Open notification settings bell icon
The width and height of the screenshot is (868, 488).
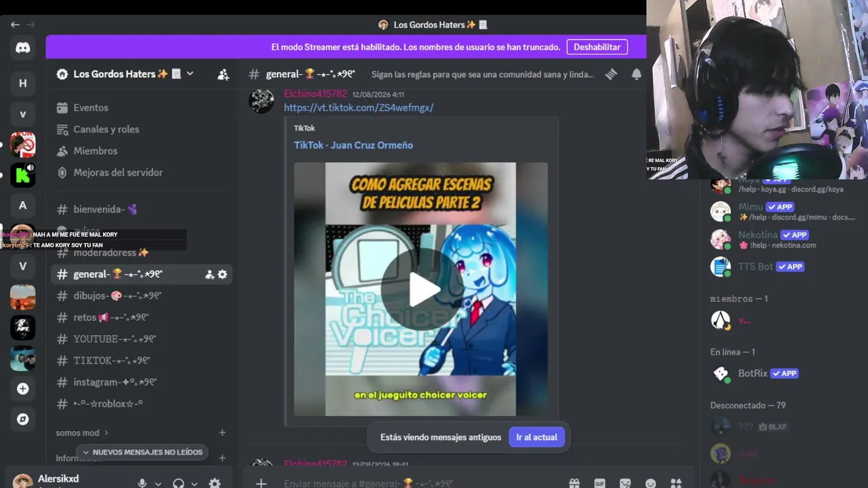[636, 75]
